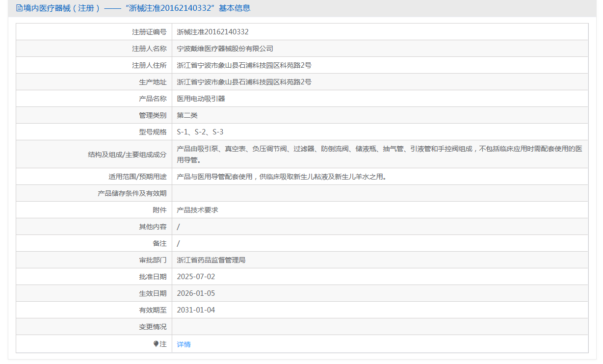Click the address value in the 生产地址 row
The width and height of the screenshot is (603, 364).
coord(244,82)
